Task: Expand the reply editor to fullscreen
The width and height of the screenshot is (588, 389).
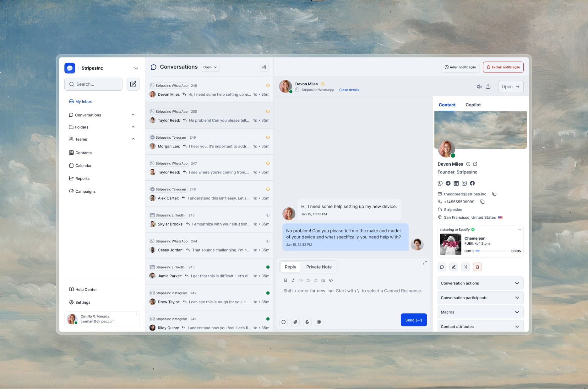Action: 425,263
